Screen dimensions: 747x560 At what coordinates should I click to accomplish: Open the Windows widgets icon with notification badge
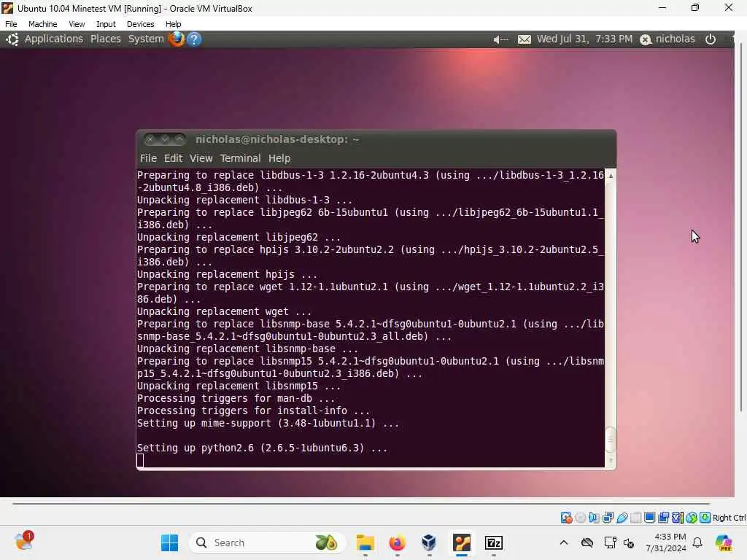pos(24,542)
